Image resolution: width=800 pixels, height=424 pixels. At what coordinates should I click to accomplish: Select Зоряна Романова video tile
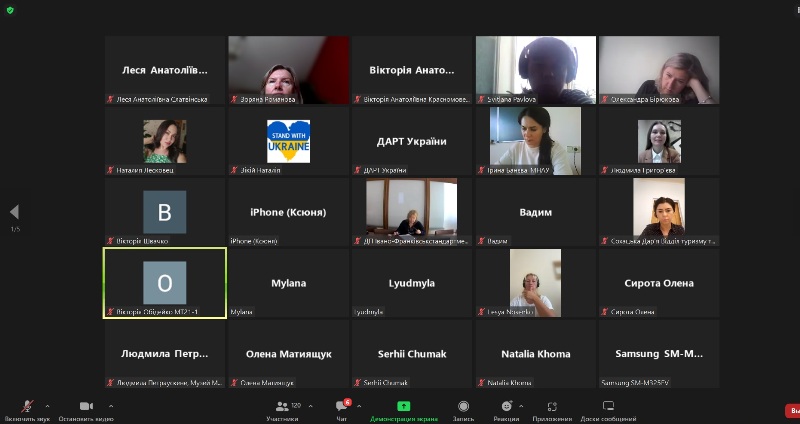[x=289, y=70]
